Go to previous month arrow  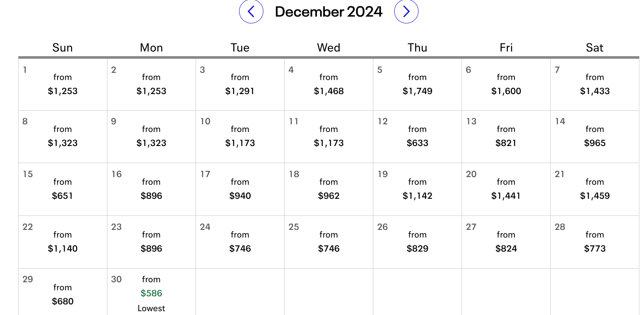(x=251, y=11)
